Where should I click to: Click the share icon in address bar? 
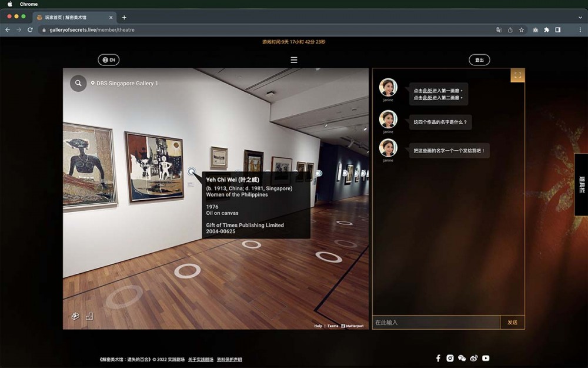coord(510,29)
